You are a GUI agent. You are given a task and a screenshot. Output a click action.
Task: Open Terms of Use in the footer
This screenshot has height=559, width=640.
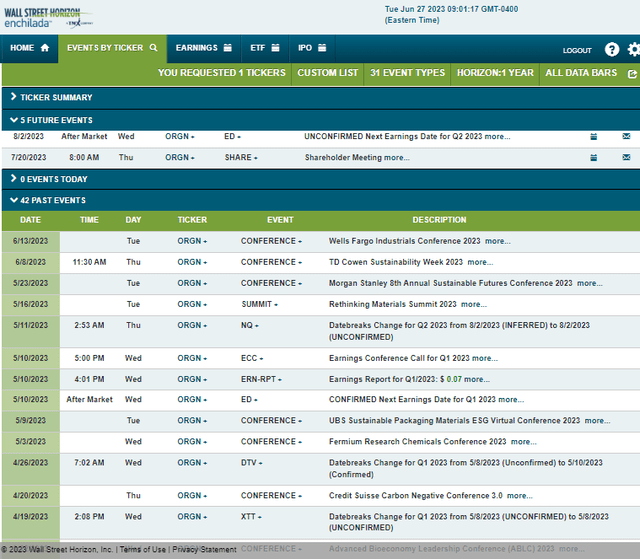click(x=142, y=550)
